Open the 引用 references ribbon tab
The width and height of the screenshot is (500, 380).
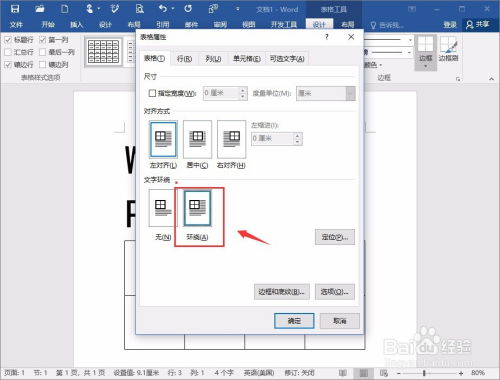click(x=163, y=24)
